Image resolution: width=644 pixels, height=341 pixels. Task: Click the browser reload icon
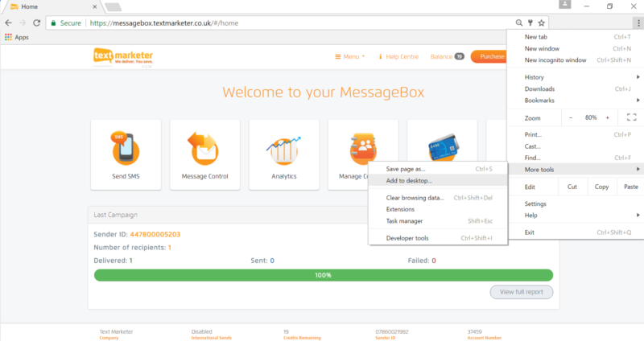tap(35, 23)
